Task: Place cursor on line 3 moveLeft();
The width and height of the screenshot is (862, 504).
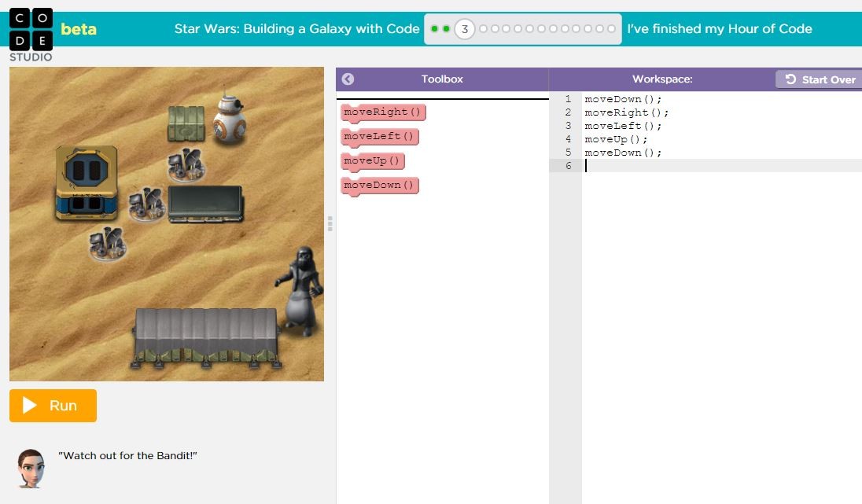Action: (623, 126)
